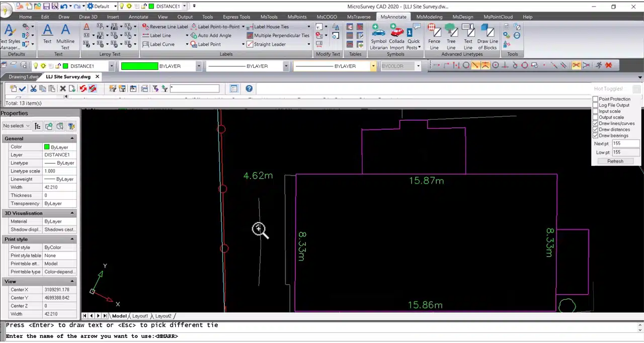
Task: Switch to the Layout1 tab
Action: pyautogui.click(x=140, y=316)
